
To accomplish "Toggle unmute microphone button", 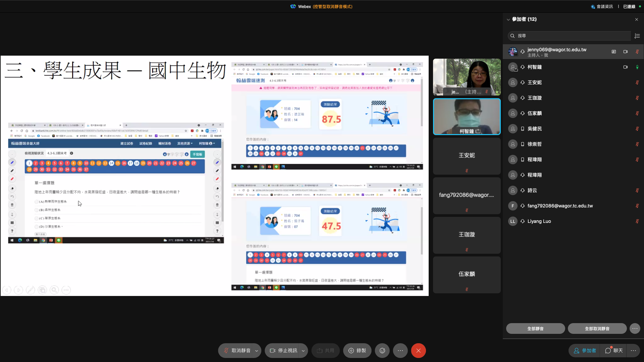I will coord(237,351).
